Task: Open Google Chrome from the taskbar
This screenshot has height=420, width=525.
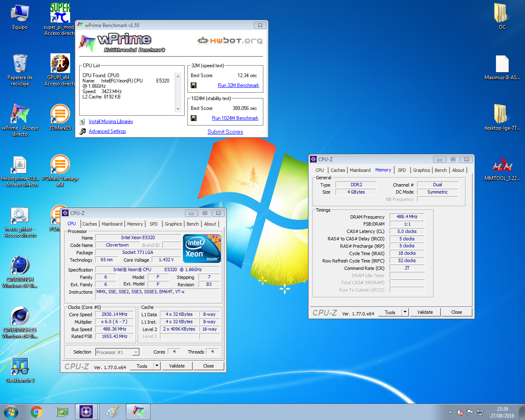Action: point(37,412)
